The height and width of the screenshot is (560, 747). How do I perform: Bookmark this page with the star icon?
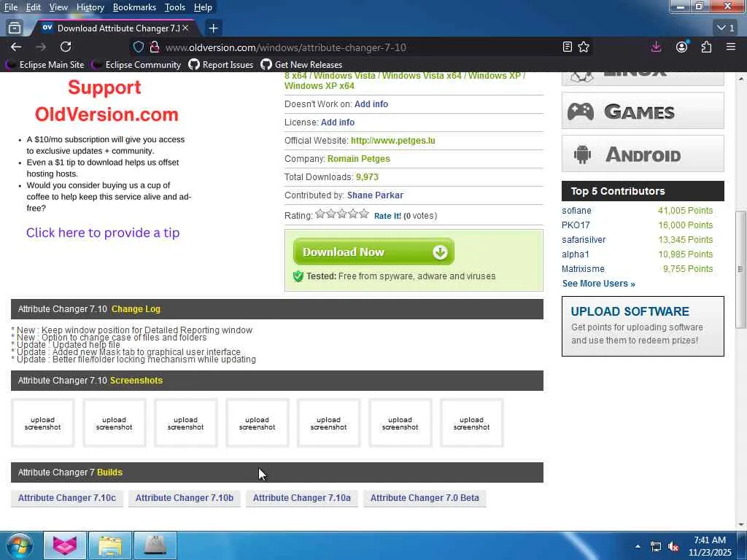(x=584, y=47)
